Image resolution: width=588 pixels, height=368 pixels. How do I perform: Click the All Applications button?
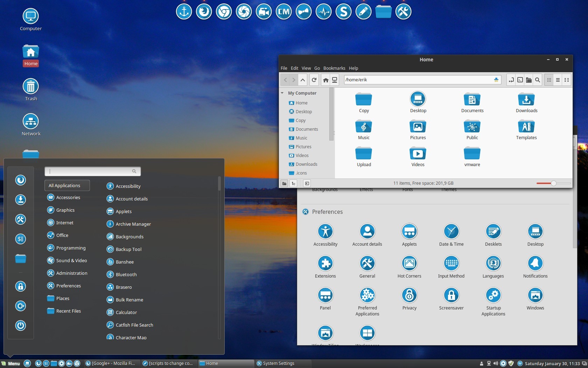point(67,185)
